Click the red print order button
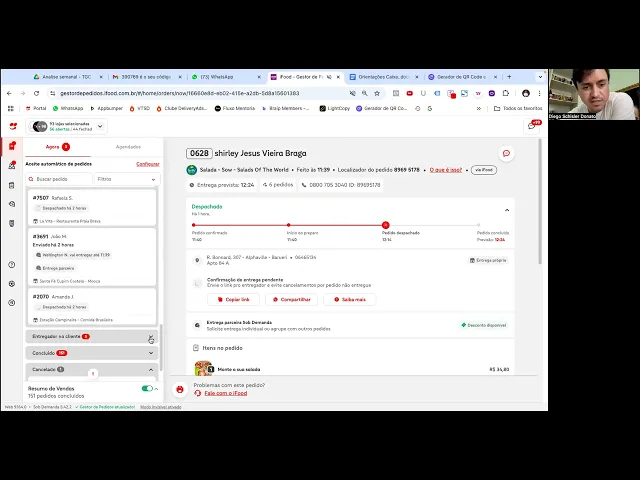640x480 pixels. click(x=180, y=389)
